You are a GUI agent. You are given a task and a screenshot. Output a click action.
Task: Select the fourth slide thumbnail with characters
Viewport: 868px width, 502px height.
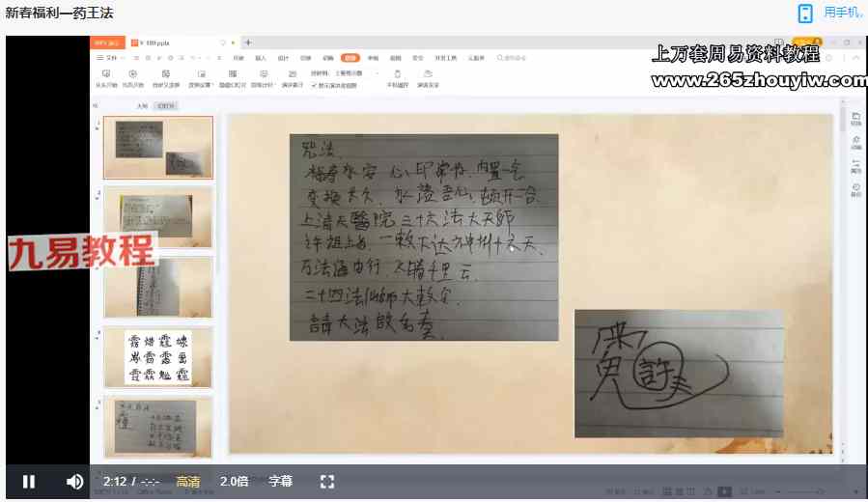(x=158, y=357)
